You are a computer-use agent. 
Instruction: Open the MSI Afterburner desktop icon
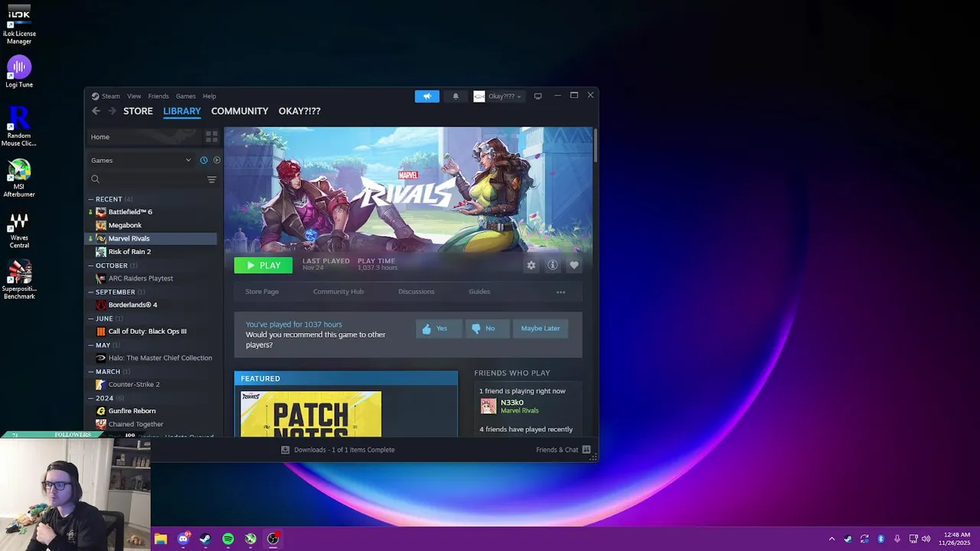click(x=19, y=178)
